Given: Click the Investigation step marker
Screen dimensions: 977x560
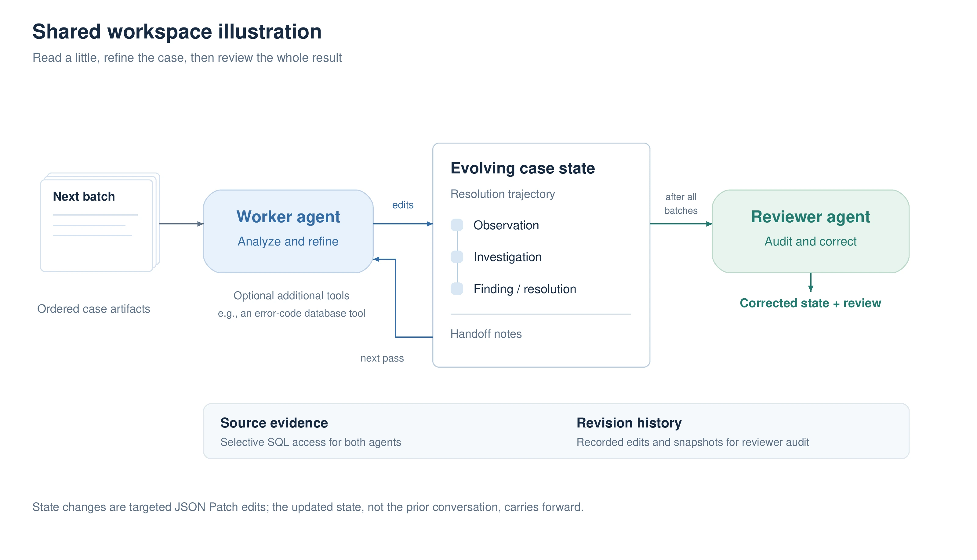Looking at the screenshot, I should pyautogui.click(x=457, y=257).
